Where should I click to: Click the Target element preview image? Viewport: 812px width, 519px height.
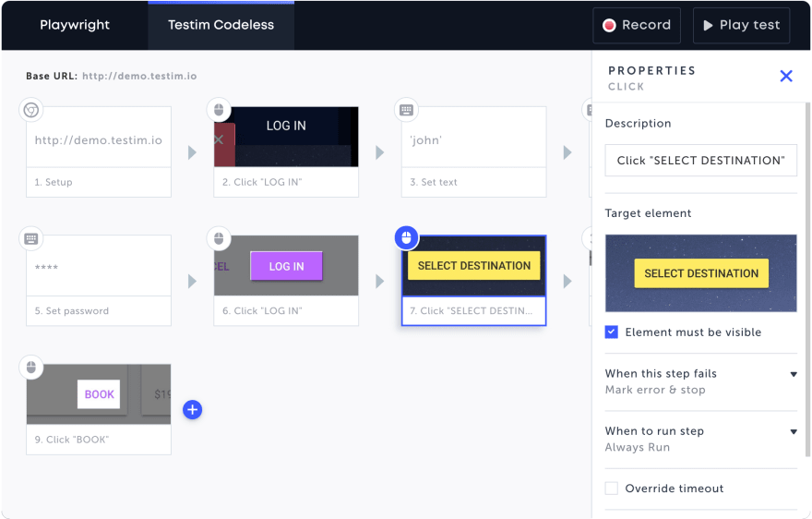click(700, 273)
